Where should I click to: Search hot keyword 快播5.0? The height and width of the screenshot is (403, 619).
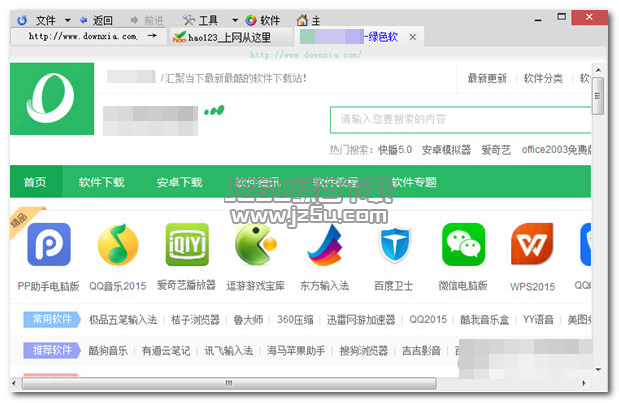pos(395,150)
